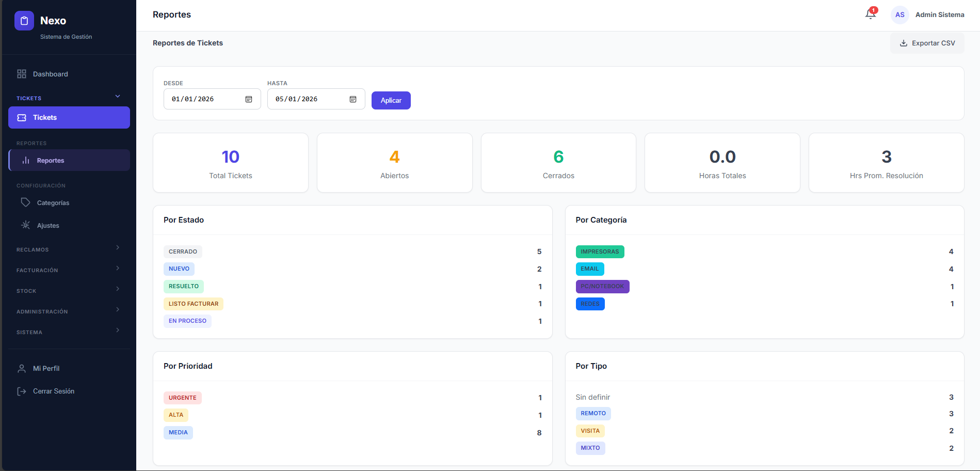Click the AS user avatar
This screenshot has width=980, height=471.
(x=899, y=15)
